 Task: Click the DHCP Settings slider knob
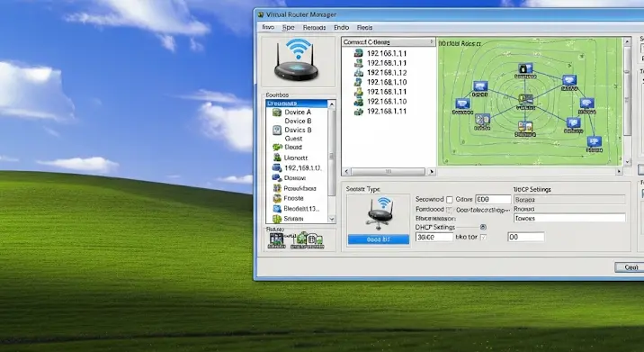tap(483, 227)
